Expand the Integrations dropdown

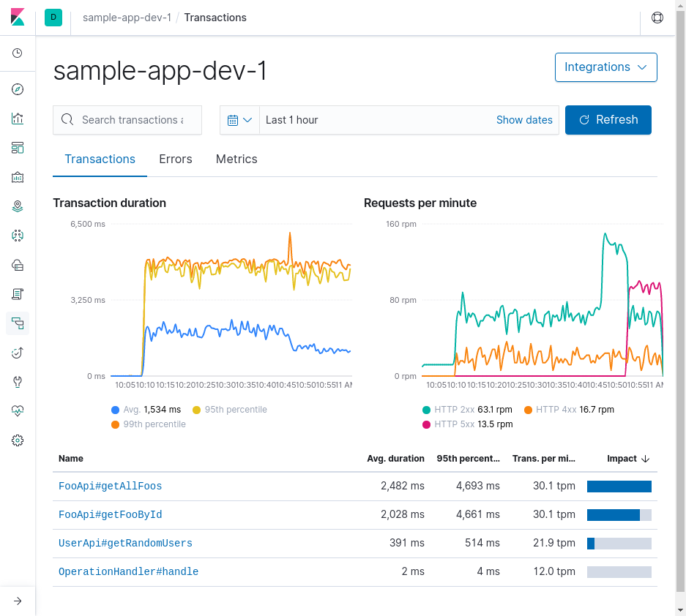[606, 67]
